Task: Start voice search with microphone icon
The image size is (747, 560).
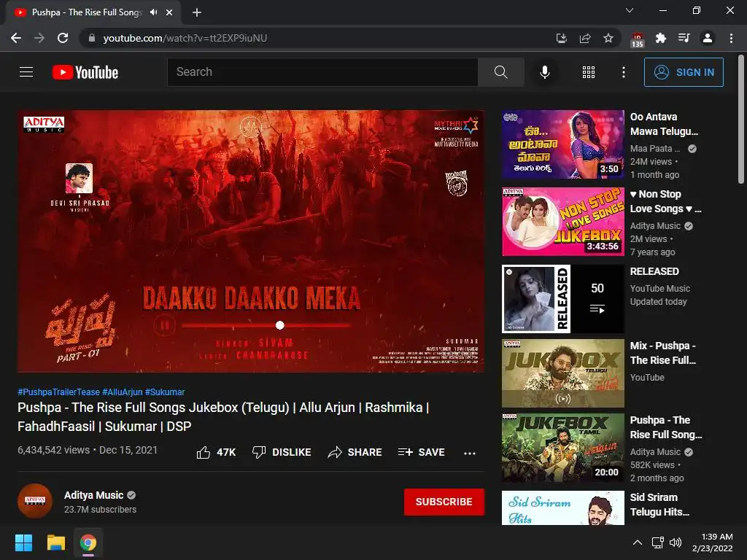Action: 545,72
